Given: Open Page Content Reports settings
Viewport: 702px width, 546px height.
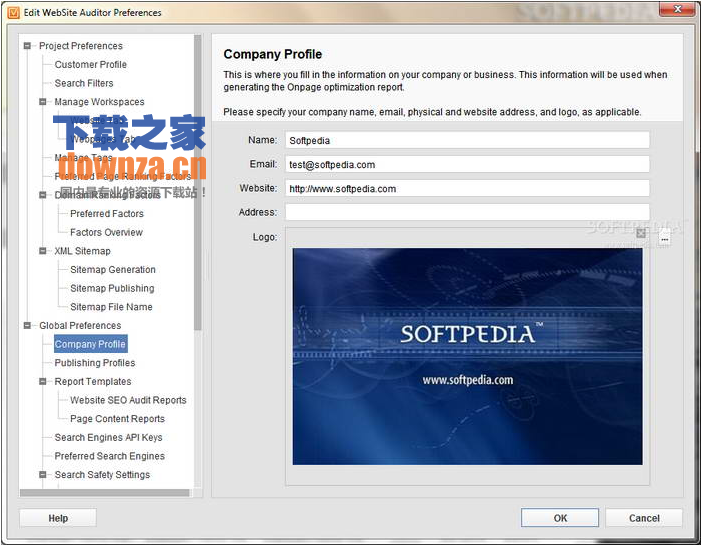Looking at the screenshot, I should [x=117, y=419].
